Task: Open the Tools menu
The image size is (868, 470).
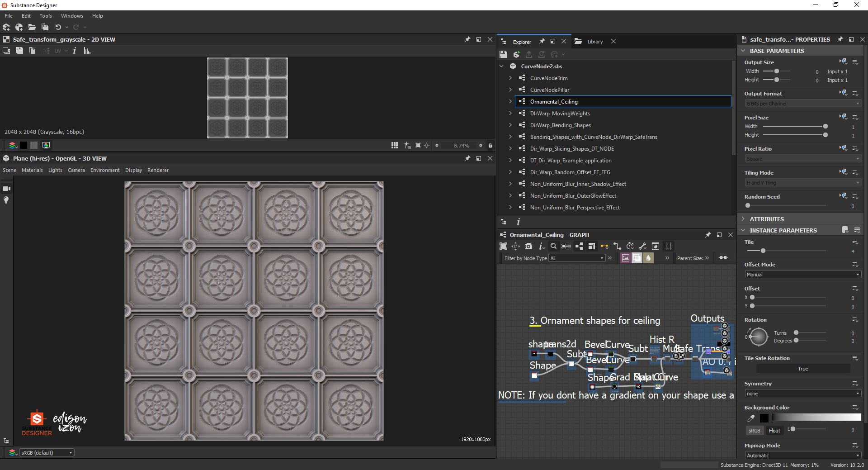Action: pyautogui.click(x=45, y=15)
